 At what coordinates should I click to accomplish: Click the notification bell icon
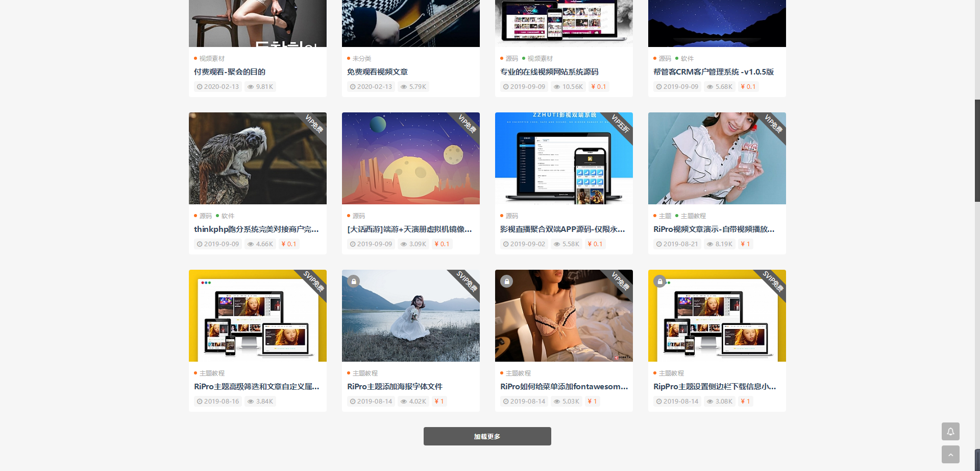click(950, 431)
